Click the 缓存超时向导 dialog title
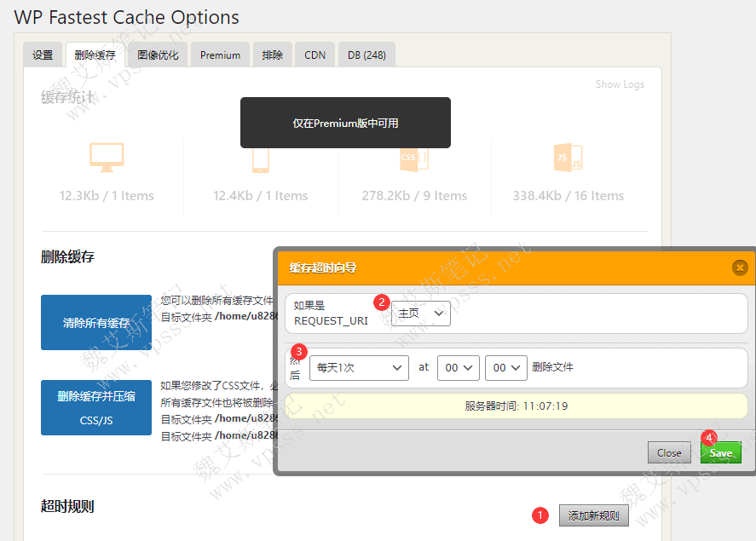756x541 pixels. [322, 268]
